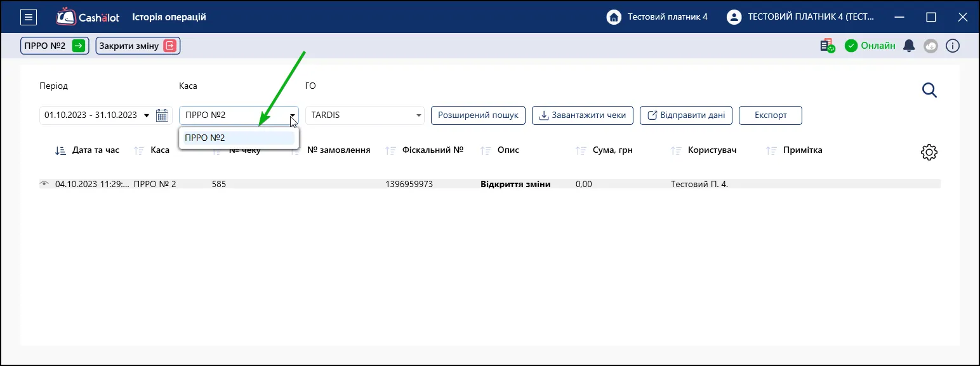
Task: Open the notifications bell
Action: pos(910,46)
